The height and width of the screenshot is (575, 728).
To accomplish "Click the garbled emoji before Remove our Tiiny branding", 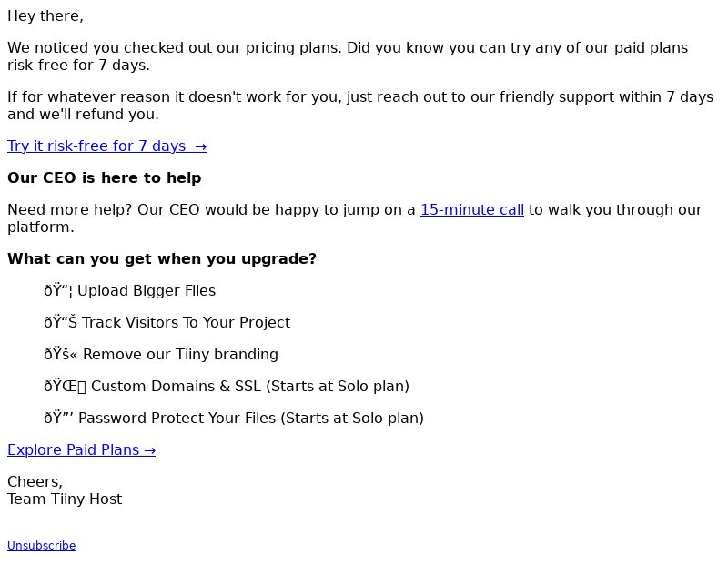I will (x=61, y=355).
